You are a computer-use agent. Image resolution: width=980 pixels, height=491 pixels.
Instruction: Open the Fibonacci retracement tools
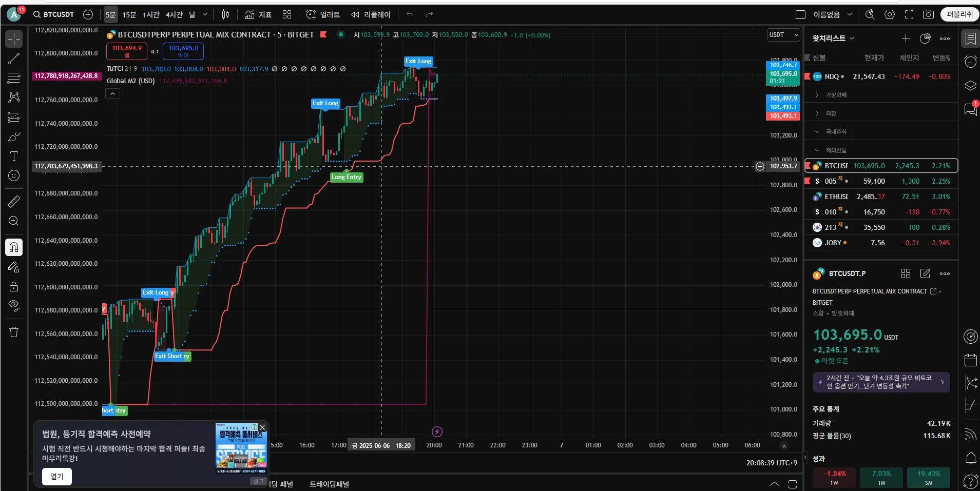[14, 78]
